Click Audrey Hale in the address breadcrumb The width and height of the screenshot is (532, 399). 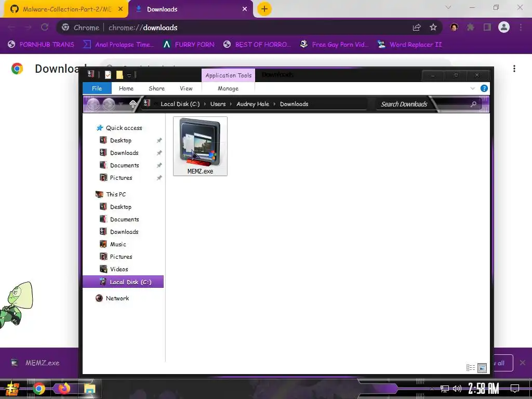pyautogui.click(x=253, y=104)
